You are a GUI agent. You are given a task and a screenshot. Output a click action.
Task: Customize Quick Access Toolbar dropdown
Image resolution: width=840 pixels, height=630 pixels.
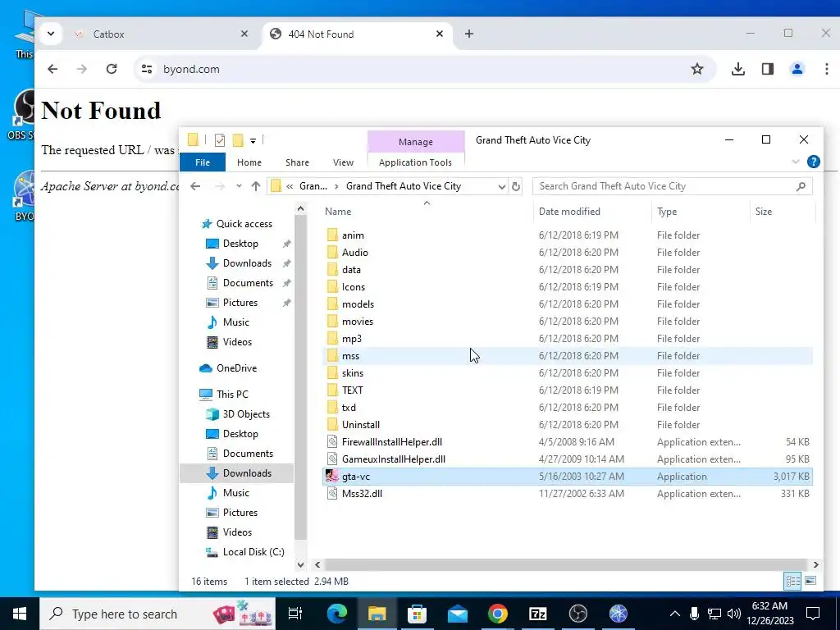click(253, 141)
